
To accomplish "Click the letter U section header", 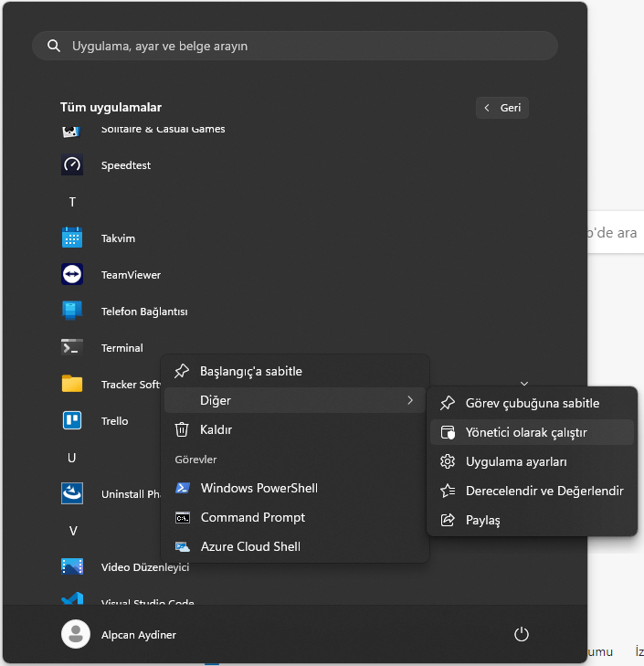I will [72, 458].
